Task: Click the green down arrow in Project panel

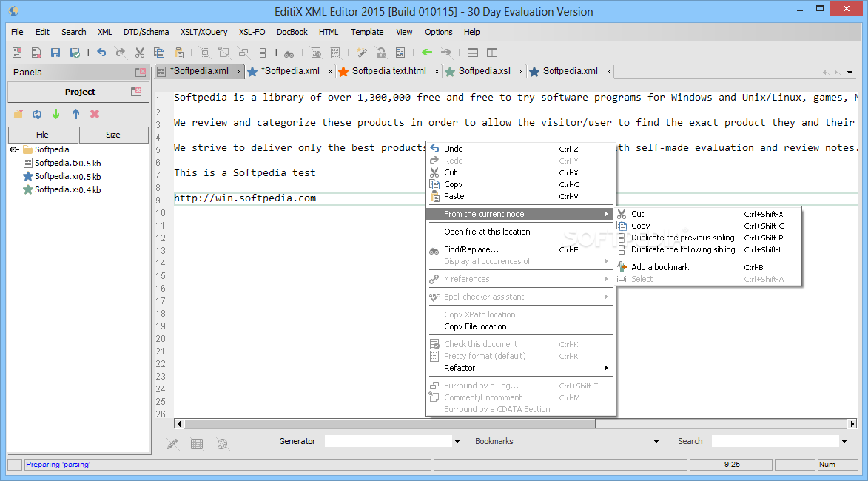Action: 56,113
